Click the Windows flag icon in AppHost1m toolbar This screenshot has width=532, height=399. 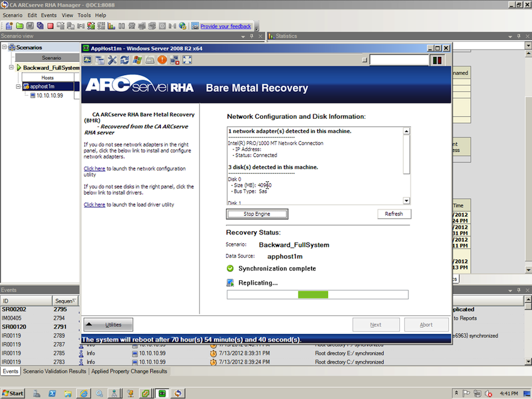pos(137,60)
